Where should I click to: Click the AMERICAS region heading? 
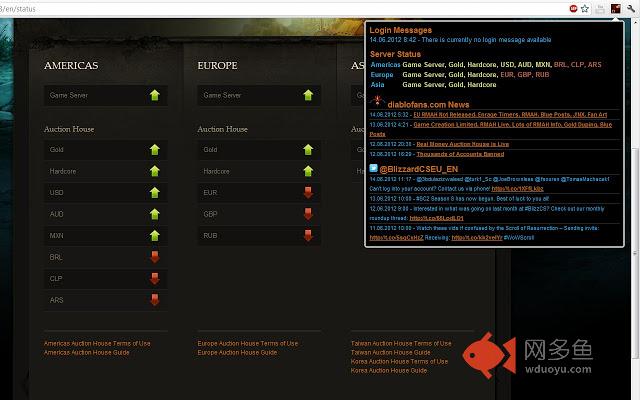(71, 66)
